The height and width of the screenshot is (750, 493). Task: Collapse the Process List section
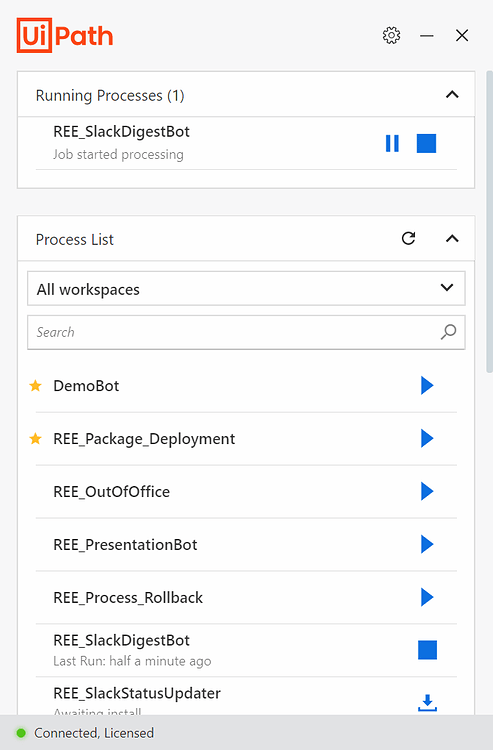[x=452, y=239]
